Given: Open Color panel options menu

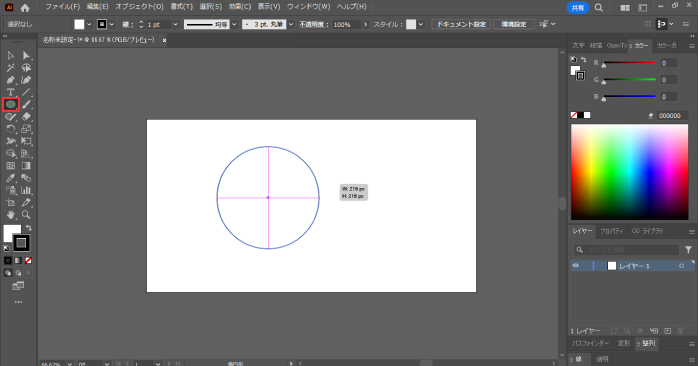Looking at the screenshot, I should pos(691,46).
